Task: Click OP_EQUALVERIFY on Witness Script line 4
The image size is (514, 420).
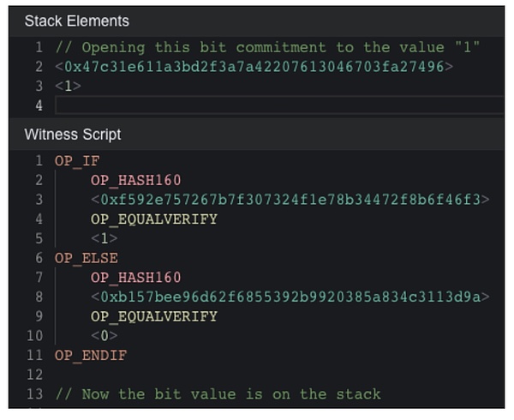Action: pos(154,219)
